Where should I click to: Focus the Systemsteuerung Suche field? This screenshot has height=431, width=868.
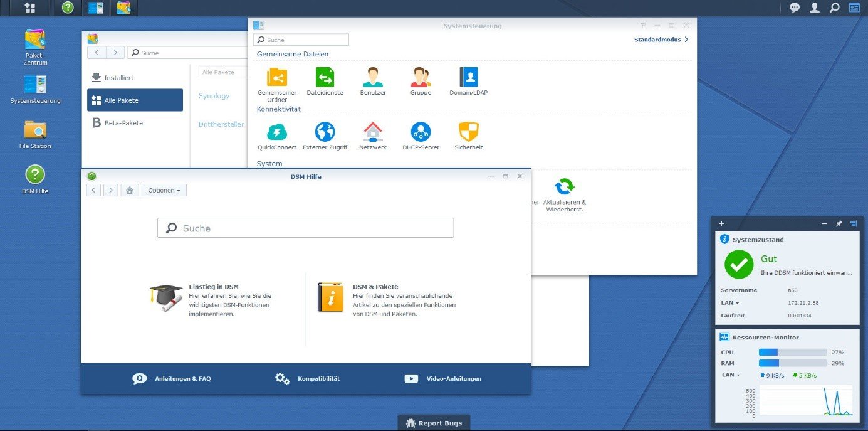(301, 40)
